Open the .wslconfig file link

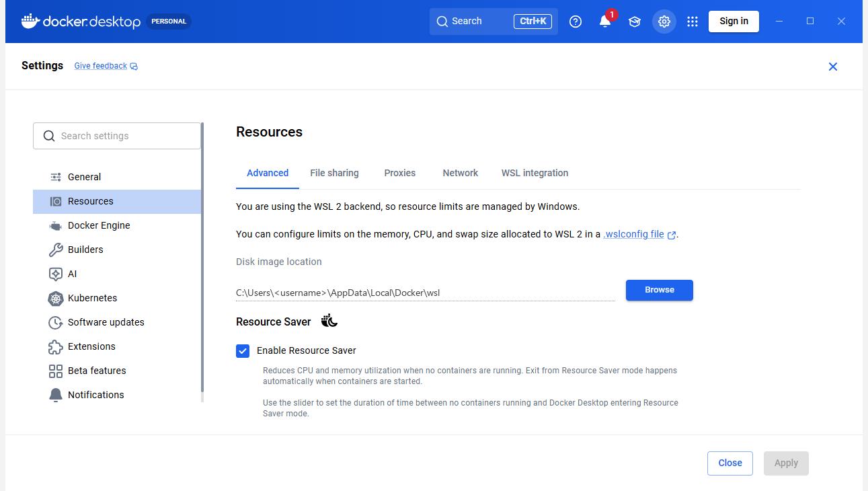pos(633,235)
